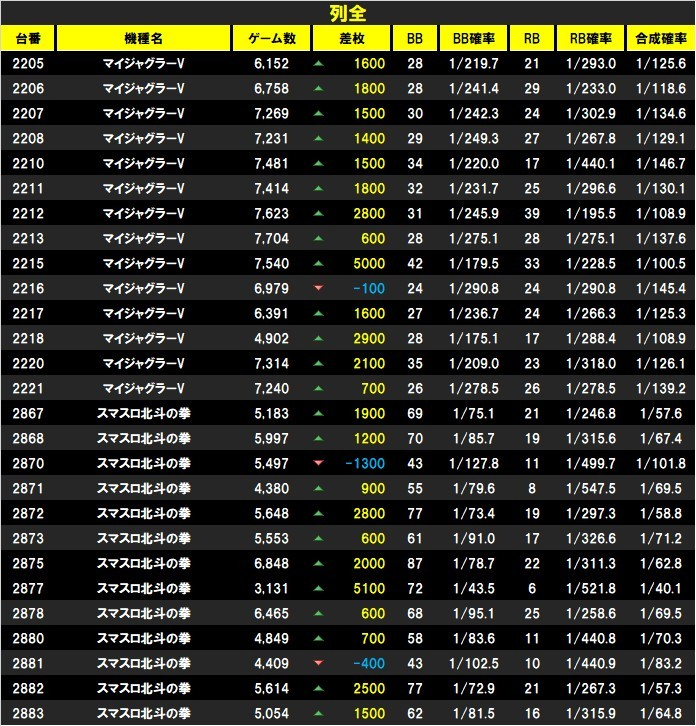Click game count 7,704
The width and height of the screenshot is (696, 726).
click(x=271, y=238)
